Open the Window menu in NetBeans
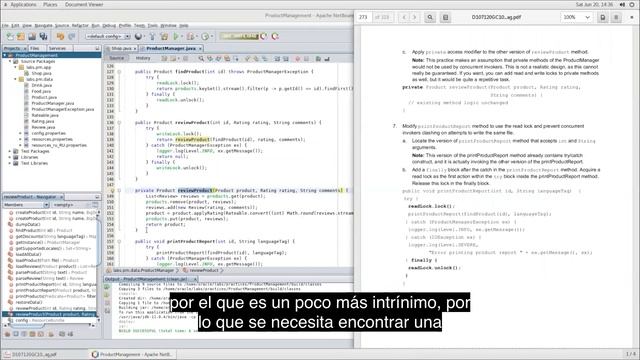The height and width of the screenshot is (360, 640). [x=168, y=25]
